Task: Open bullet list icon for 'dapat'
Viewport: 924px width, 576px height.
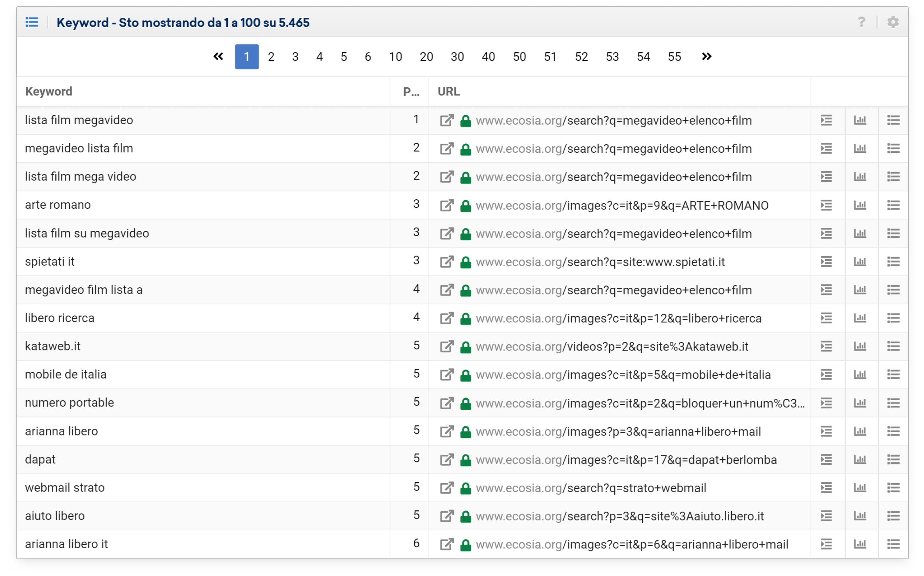Action: click(893, 460)
